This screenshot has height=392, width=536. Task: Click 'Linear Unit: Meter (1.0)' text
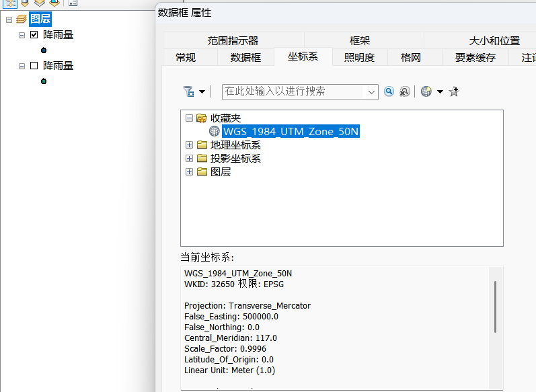(229, 370)
